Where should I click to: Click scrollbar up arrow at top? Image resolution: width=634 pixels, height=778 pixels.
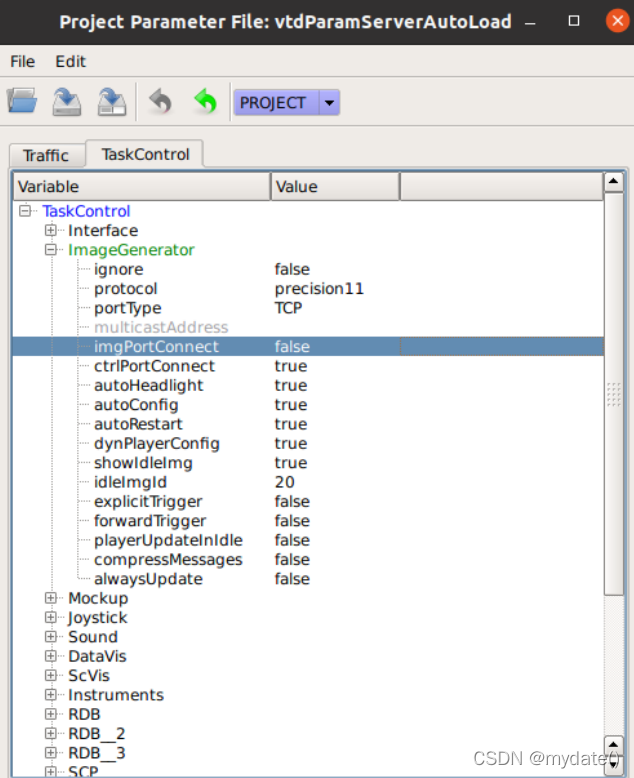614,182
